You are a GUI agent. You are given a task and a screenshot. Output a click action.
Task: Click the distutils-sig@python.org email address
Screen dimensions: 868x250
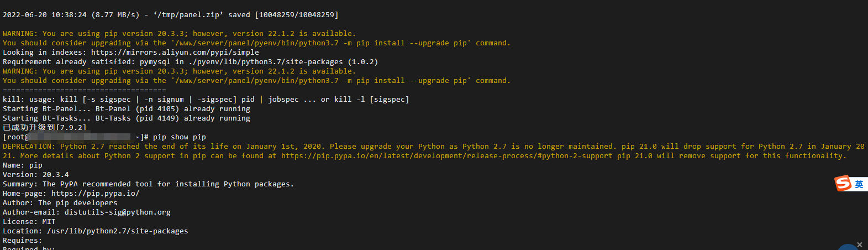(x=117, y=212)
